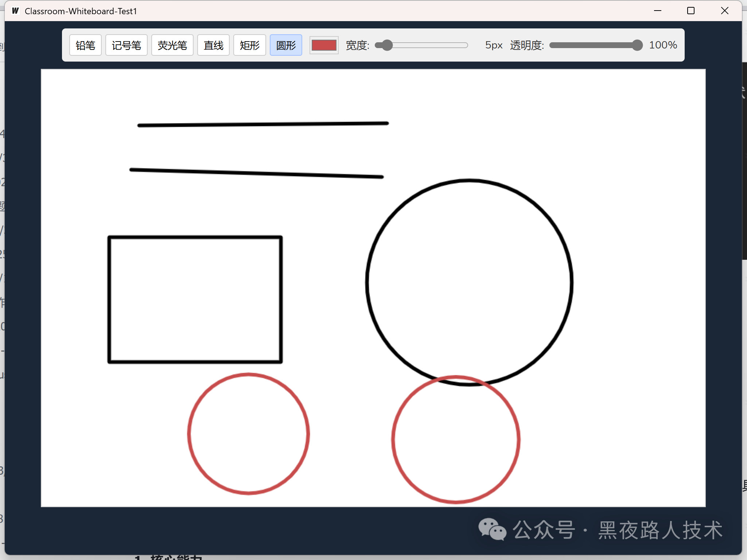747x560 pixels.
Task: Switch to the 记号笔 marker tool
Action: pos(126,45)
